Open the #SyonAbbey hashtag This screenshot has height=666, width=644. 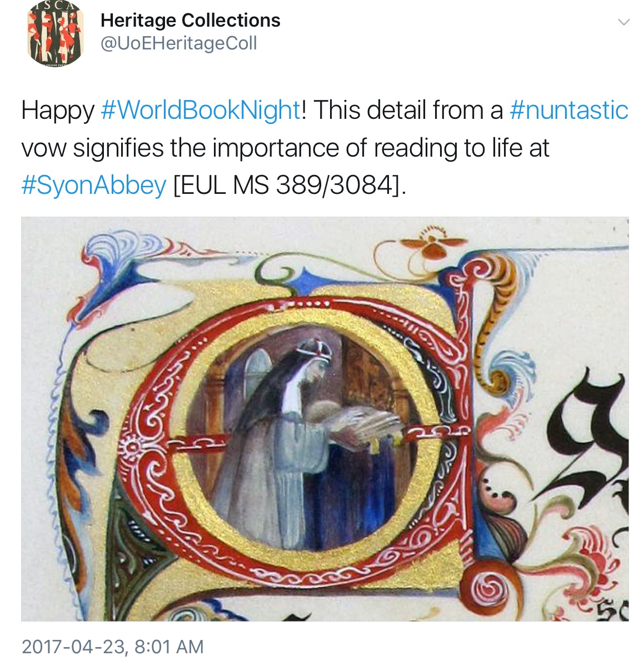pyautogui.click(x=94, y=186)
